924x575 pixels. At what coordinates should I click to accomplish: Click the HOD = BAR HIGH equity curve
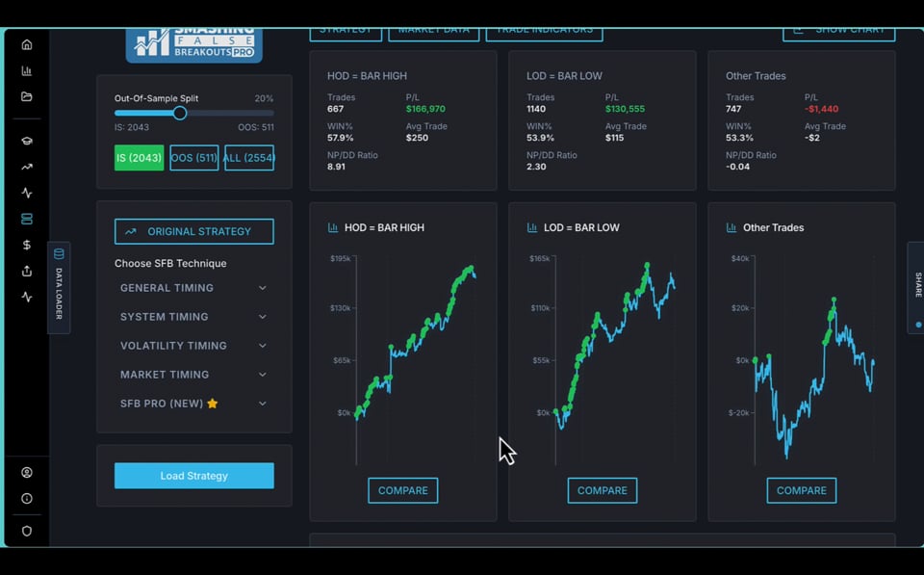[x=416, y=343]
